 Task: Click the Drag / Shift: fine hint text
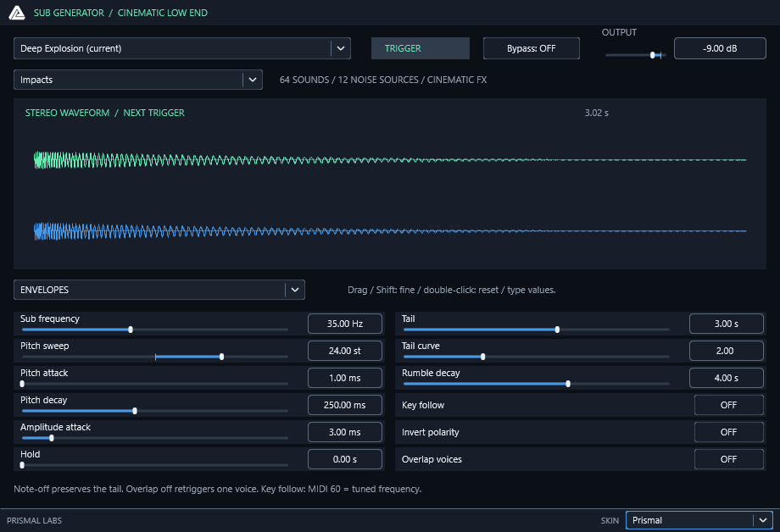pyautogui.click(x=452, y=290)
